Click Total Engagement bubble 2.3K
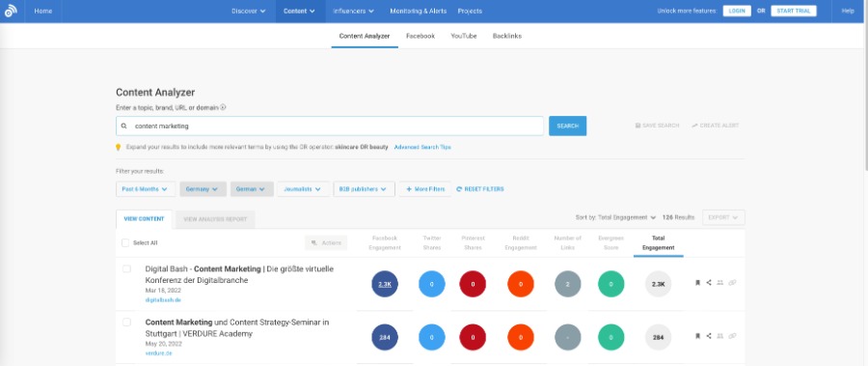 [658, 284]
